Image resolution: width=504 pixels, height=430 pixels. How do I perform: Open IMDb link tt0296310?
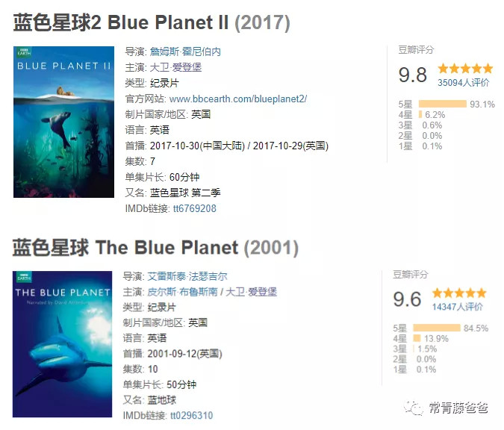[191, 416]
